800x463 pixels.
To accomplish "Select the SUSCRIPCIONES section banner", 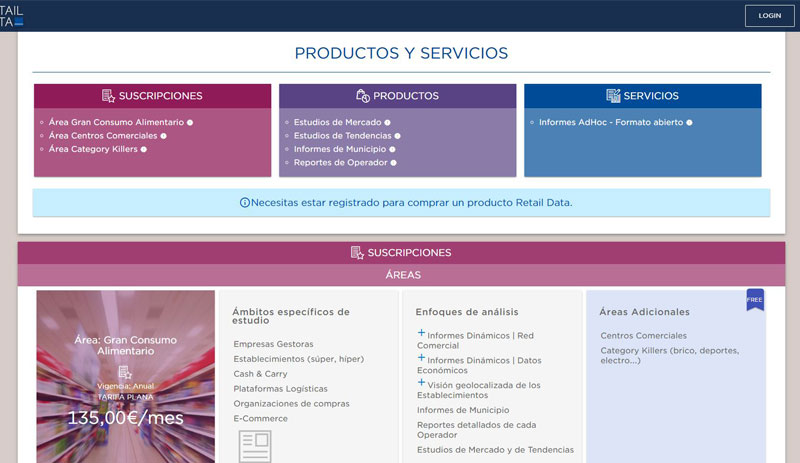I will point(401,253).
